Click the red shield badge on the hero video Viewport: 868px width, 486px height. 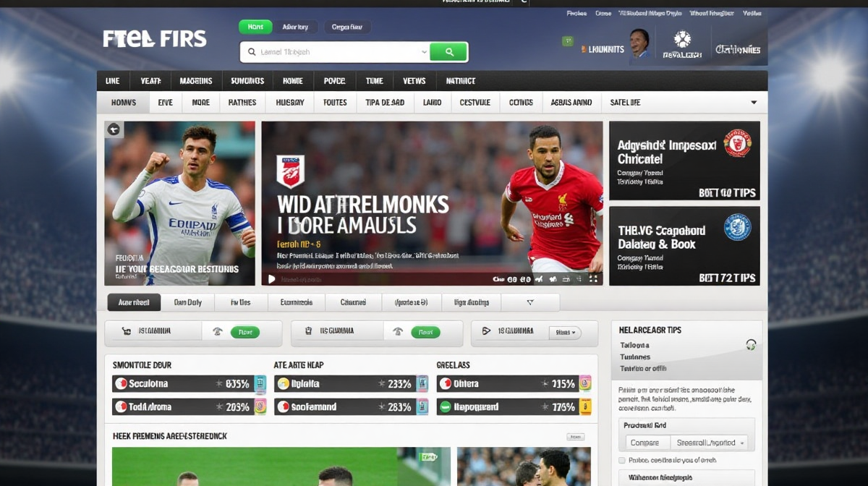291,171
